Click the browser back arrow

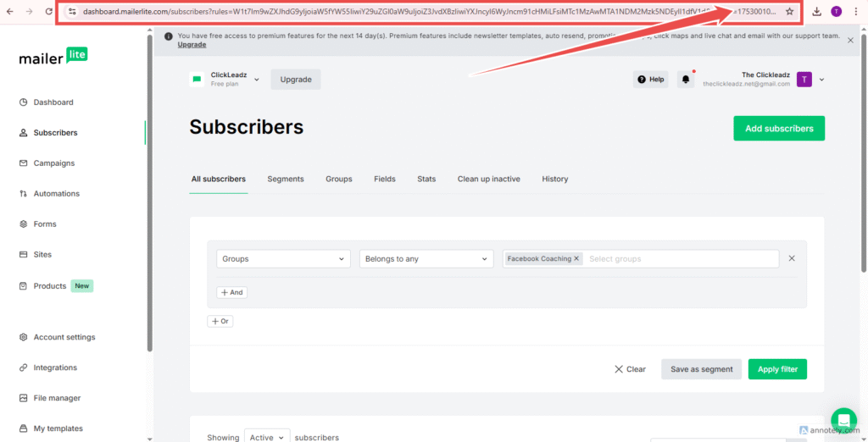coord(9,11)
